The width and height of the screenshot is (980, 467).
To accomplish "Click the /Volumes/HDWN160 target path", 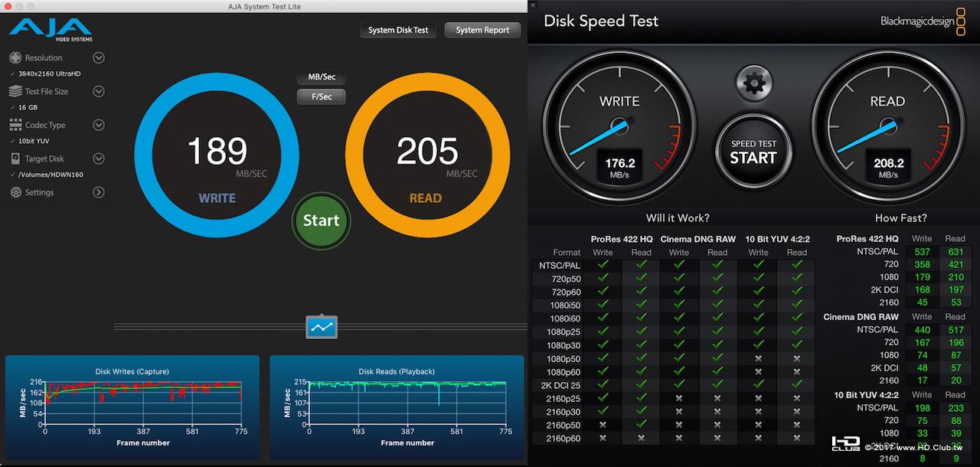I will click(51, 175).
